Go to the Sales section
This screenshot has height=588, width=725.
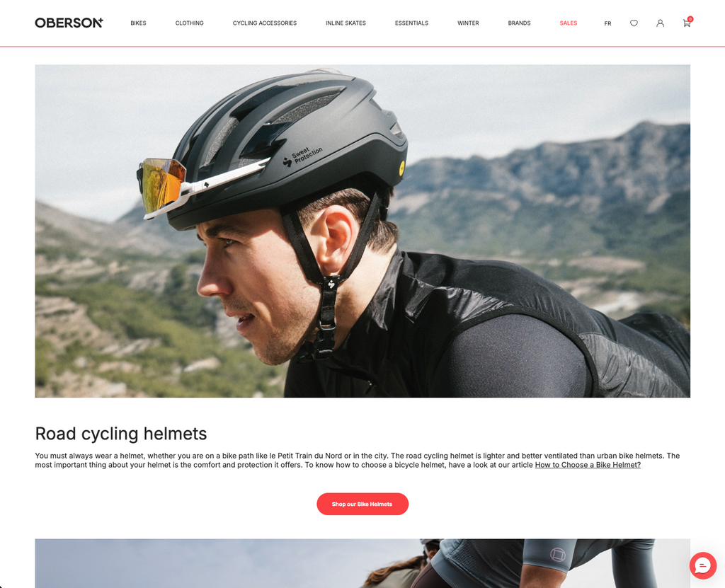[x=569, y=23]
